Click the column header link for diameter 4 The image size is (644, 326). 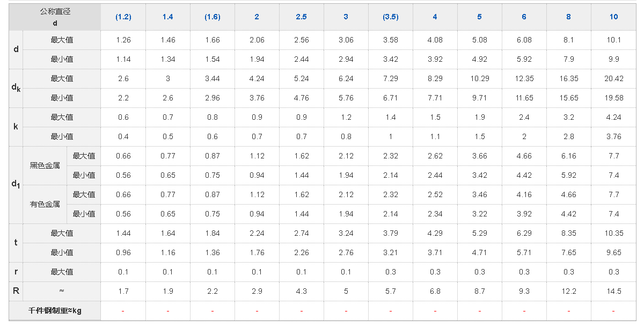click(435, 17)
